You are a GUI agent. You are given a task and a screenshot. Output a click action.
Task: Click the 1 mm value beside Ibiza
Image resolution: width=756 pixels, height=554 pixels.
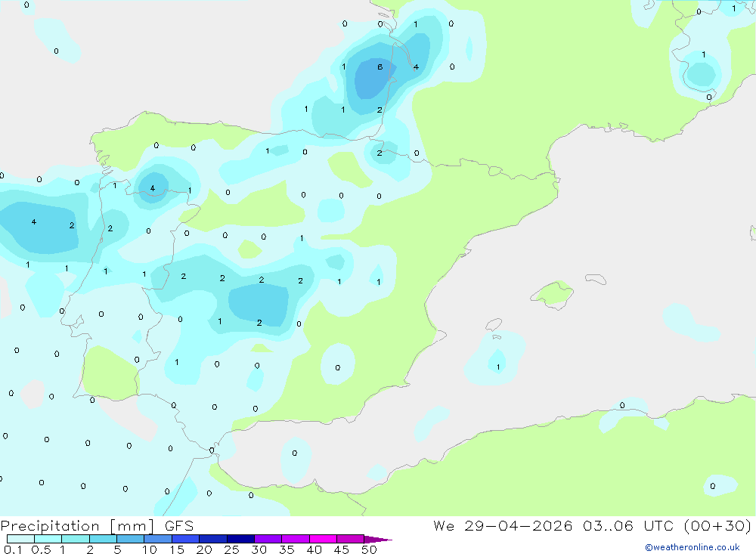[x=498, y=367]
